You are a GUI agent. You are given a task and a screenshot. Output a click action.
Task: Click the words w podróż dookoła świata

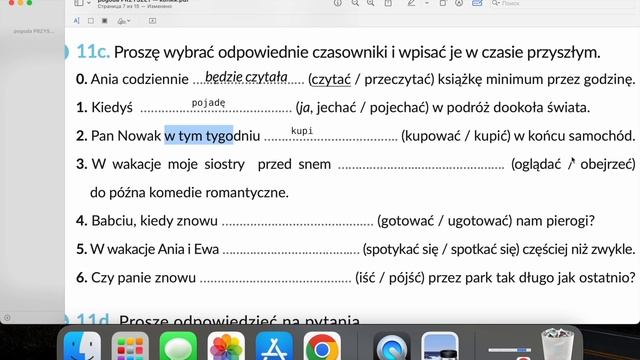511,107
